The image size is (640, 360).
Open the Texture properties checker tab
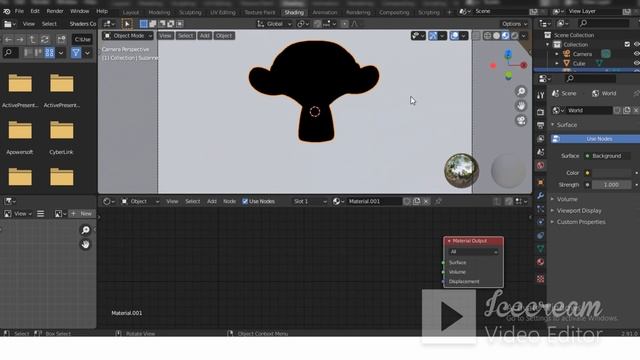click(x=540, y=279)
